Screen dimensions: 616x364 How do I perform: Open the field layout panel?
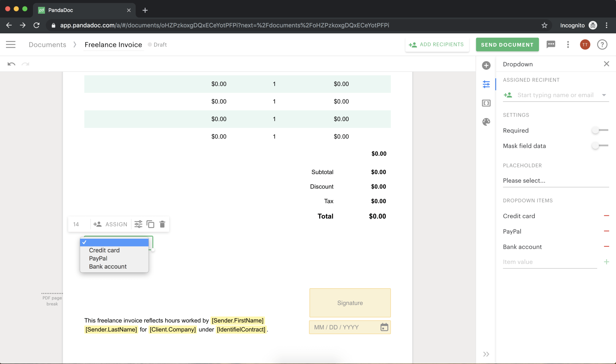[486, 103]
